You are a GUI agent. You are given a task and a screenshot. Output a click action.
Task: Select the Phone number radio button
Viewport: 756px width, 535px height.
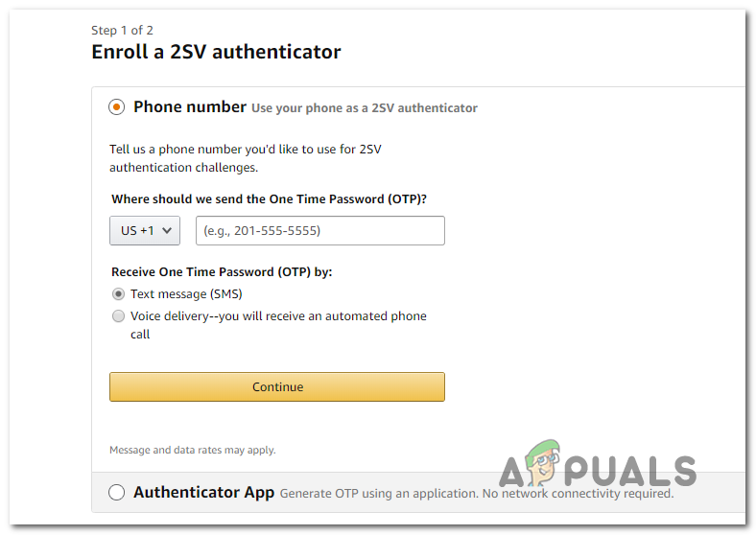click(x=117, y=107)
